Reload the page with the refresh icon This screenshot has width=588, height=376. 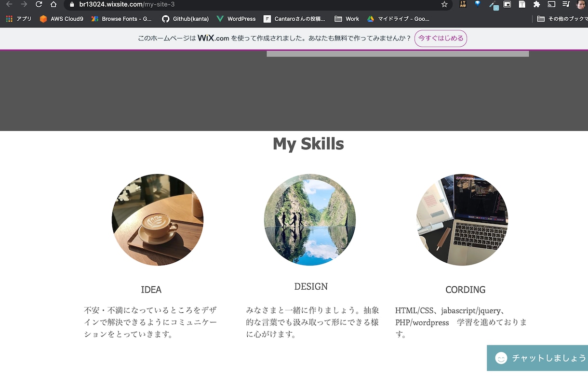39,4
